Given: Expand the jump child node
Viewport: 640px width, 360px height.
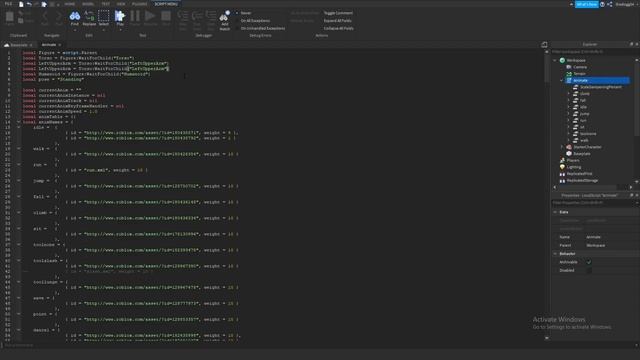Looking at the screenshot, I should pyautogui.click(x=569, y=114).
